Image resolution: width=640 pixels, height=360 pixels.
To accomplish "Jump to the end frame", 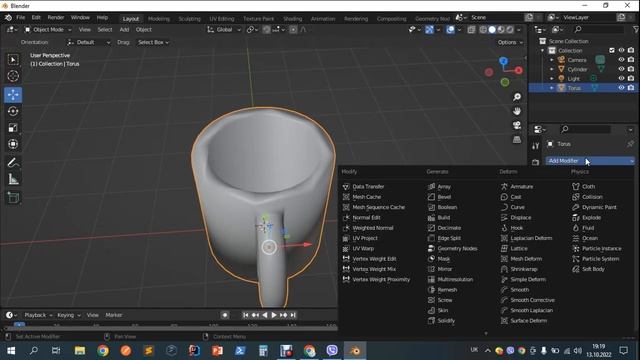I will point(293,315).
